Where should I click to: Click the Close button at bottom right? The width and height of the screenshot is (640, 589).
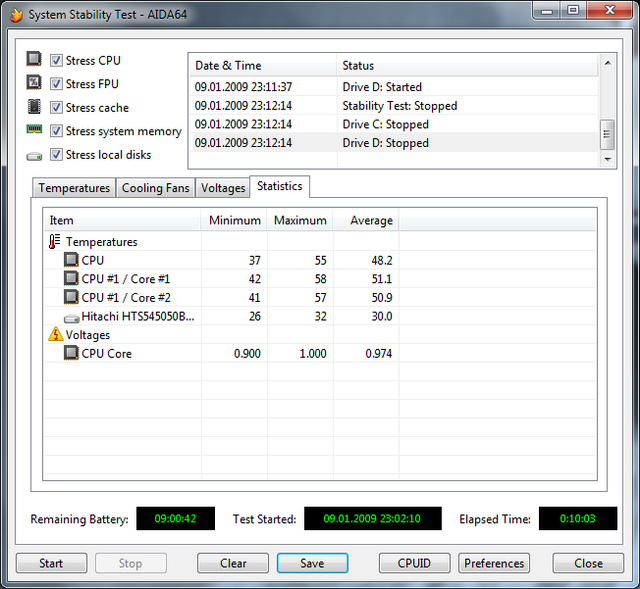[x=588, y=563]
